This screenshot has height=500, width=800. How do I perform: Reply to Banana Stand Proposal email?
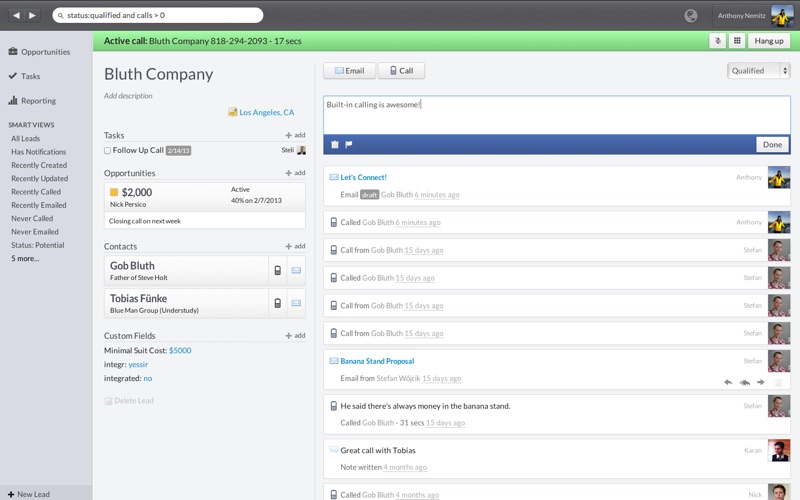(728, 382)
